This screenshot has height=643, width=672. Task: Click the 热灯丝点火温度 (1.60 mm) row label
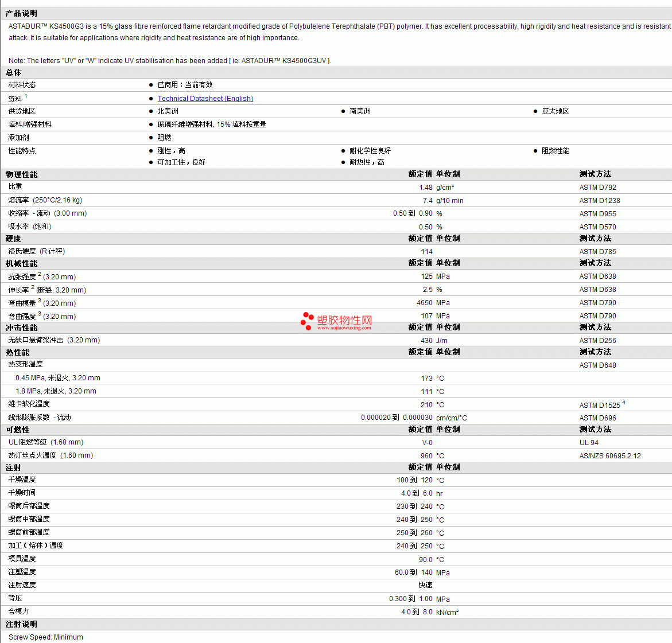click(x=51, y=455)
